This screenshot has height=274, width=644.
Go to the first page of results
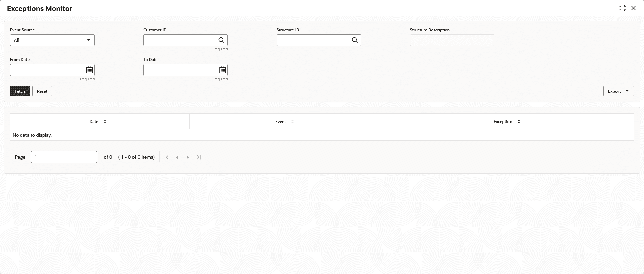point(166,157)
